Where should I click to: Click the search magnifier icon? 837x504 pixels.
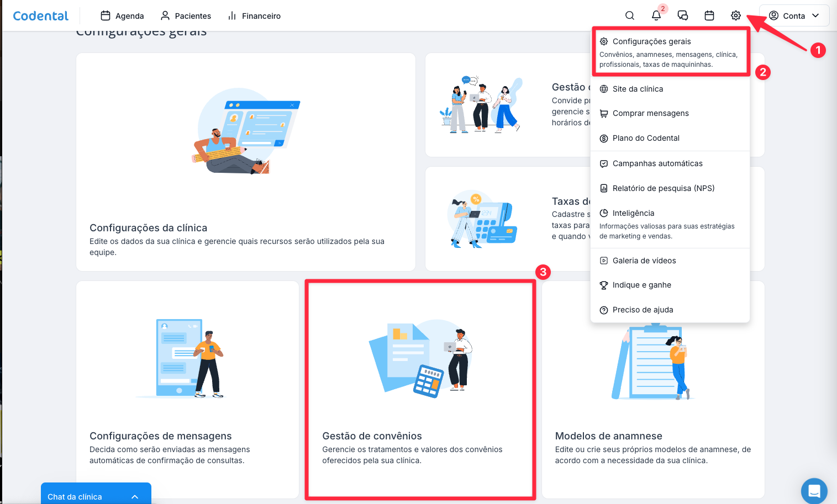point(629,15)
